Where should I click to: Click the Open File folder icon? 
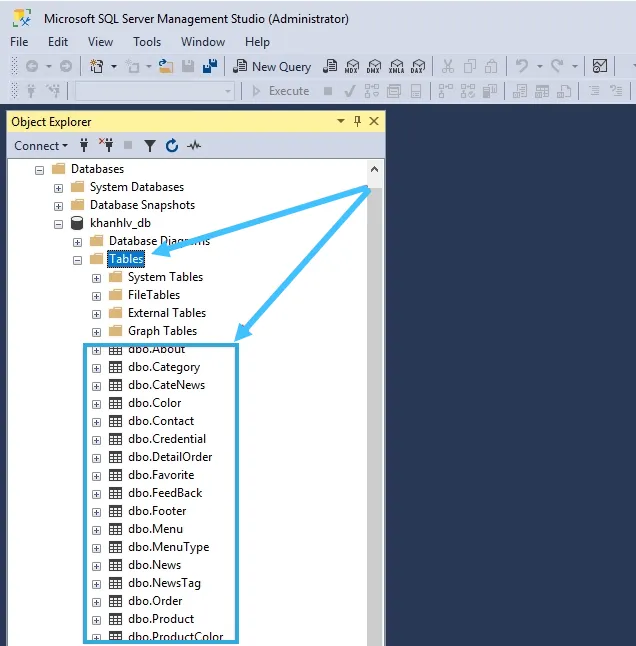click(166, 66)
